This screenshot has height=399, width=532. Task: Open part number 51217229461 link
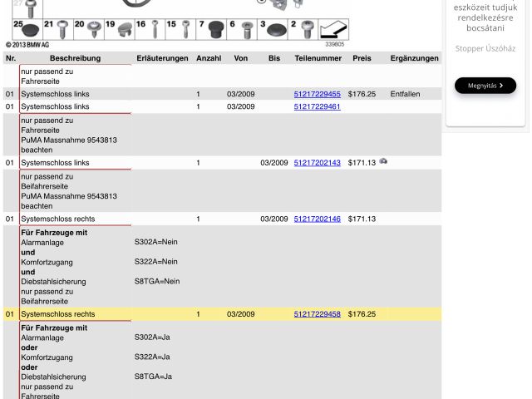click(x=317, y=107)
